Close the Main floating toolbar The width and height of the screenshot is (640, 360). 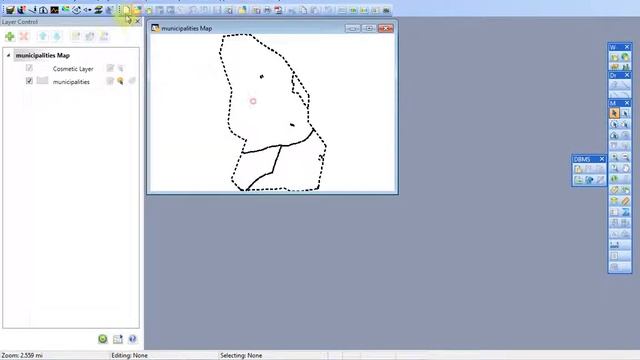pos(627,103)
